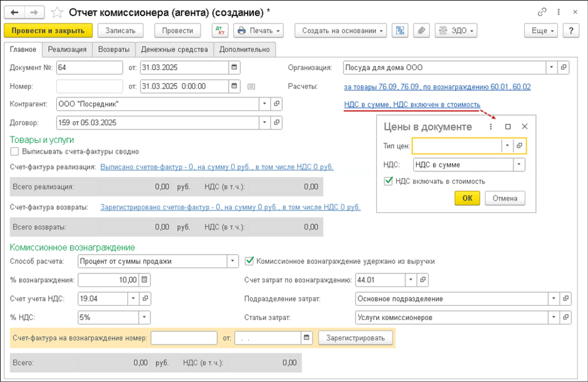
Task: Click the structure icon next to Создать на основании
Action: 400,30
